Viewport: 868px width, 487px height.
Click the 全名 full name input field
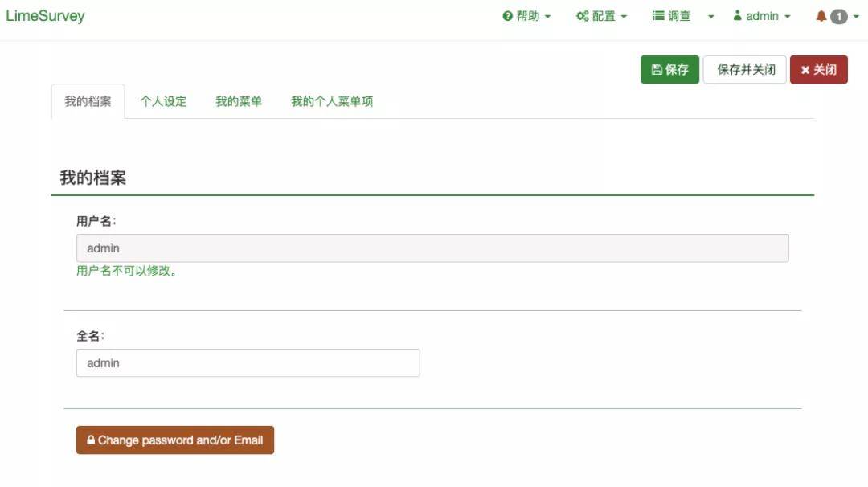(248, 363)
